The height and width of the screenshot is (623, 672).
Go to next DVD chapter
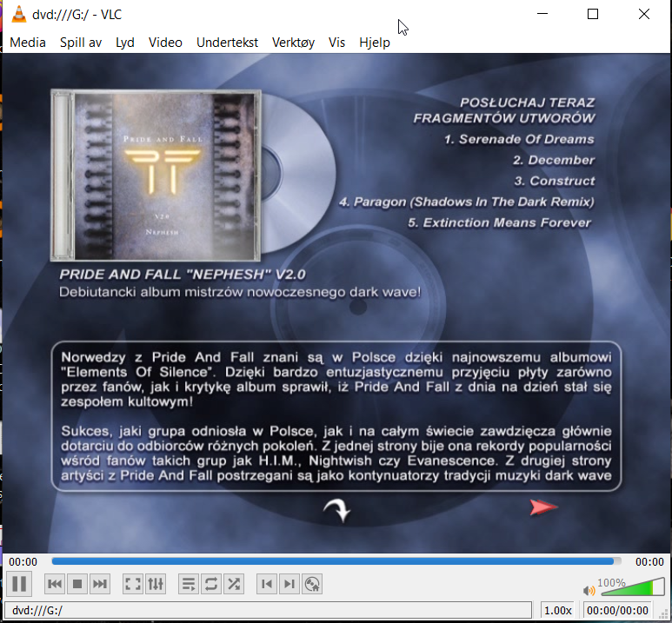(x=289, y=584)
